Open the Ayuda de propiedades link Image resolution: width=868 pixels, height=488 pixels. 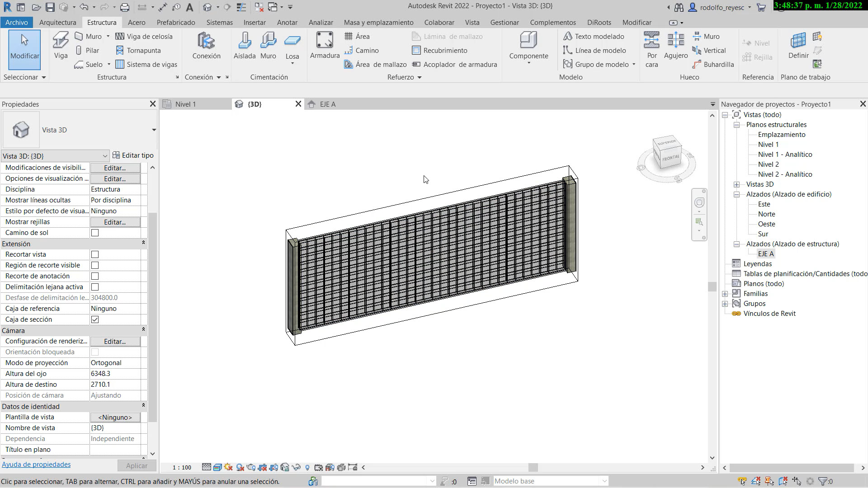pyautogui.click(x=36, y=465)
